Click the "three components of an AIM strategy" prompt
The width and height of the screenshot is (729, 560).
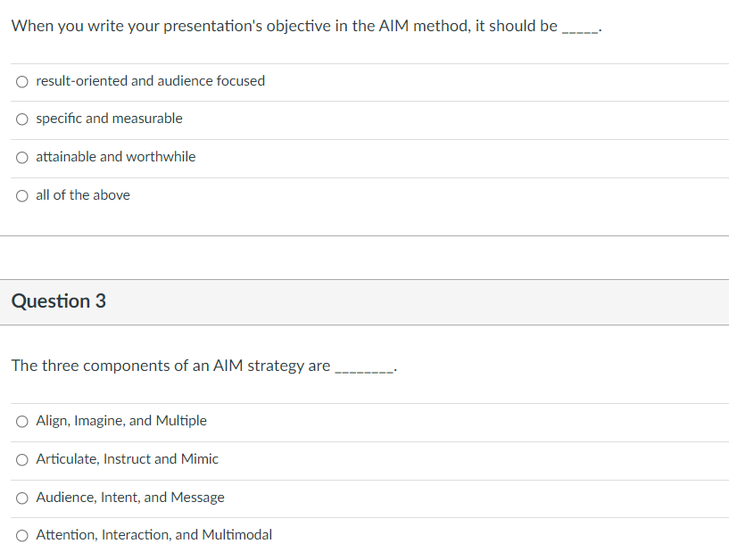[x=203, y=366]
